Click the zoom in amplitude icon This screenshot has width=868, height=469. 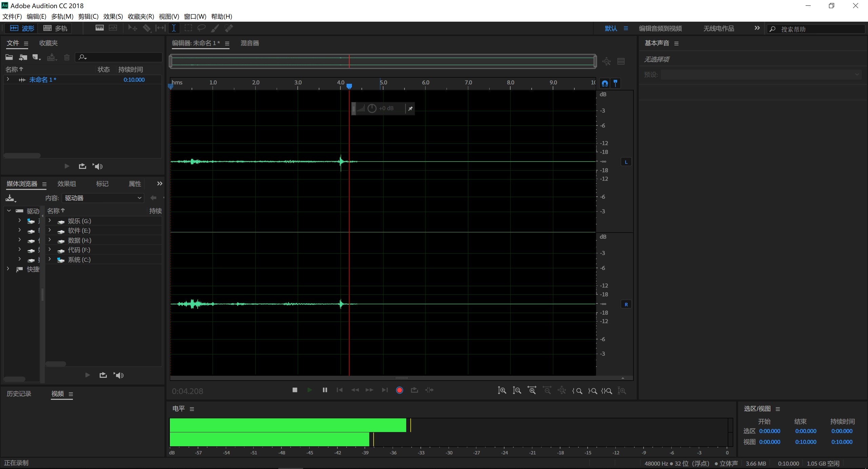pos(502,390)
